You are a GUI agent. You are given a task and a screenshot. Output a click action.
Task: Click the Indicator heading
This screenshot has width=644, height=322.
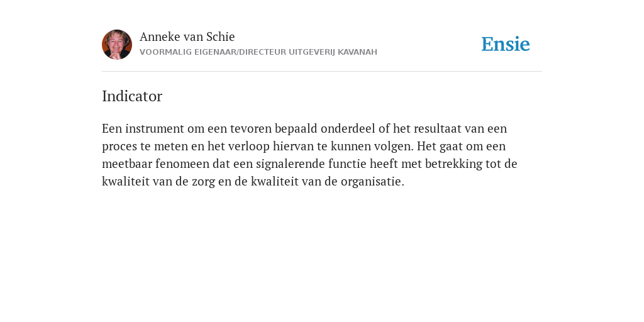click(x=132, y=96)
